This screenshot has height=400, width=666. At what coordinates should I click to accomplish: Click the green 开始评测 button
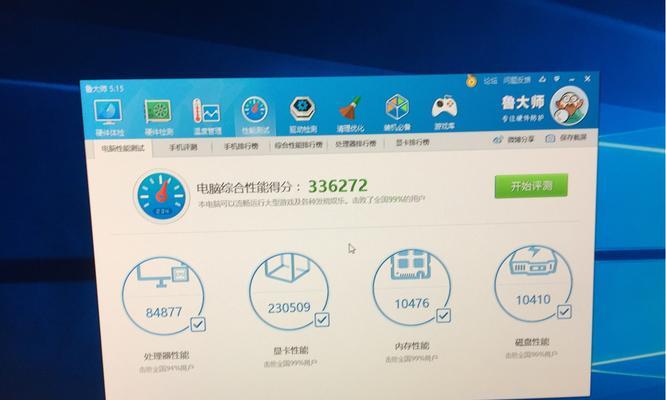(531, 186)
